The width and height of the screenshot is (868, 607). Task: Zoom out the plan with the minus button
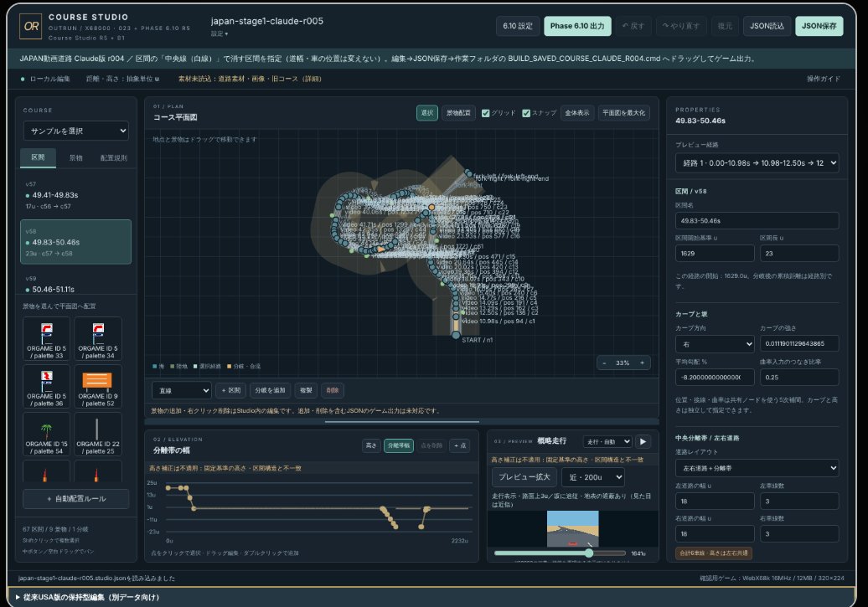[x=604, y=363]
